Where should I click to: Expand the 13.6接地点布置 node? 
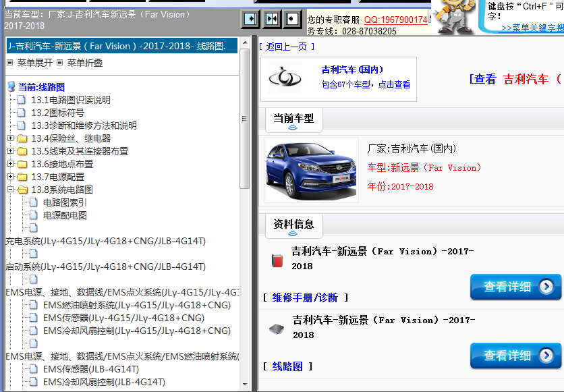(10, 164)
